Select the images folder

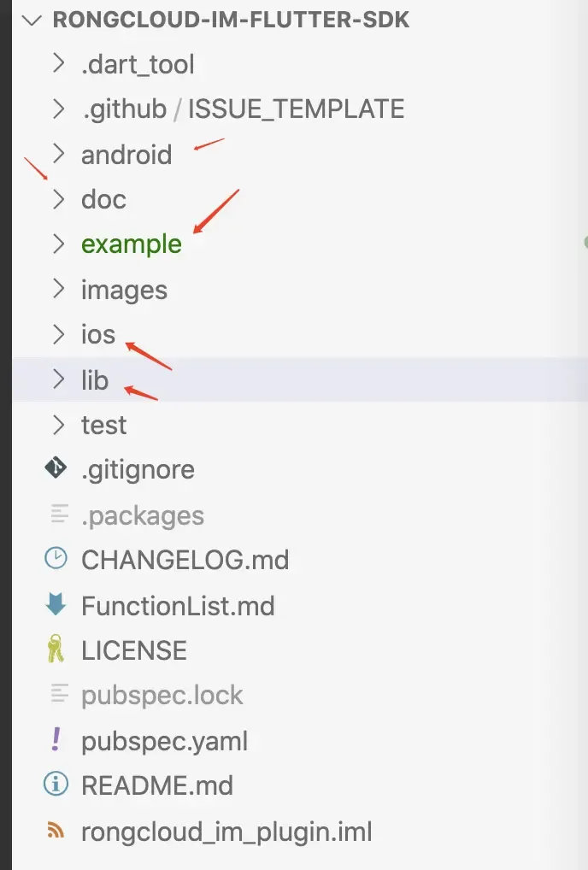[124, 290]
